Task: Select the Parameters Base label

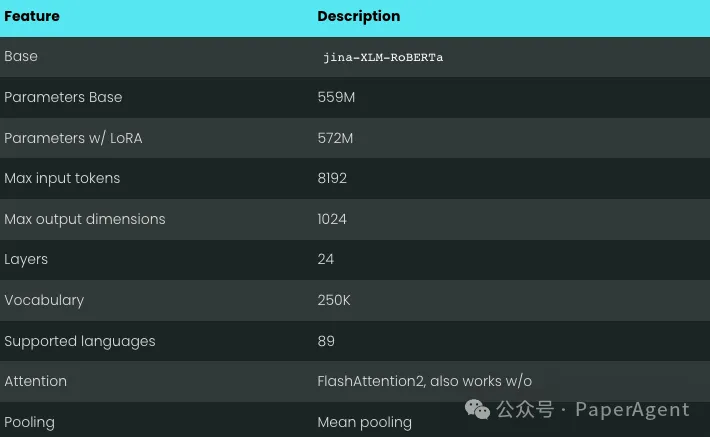Action: tap(63, 97)
